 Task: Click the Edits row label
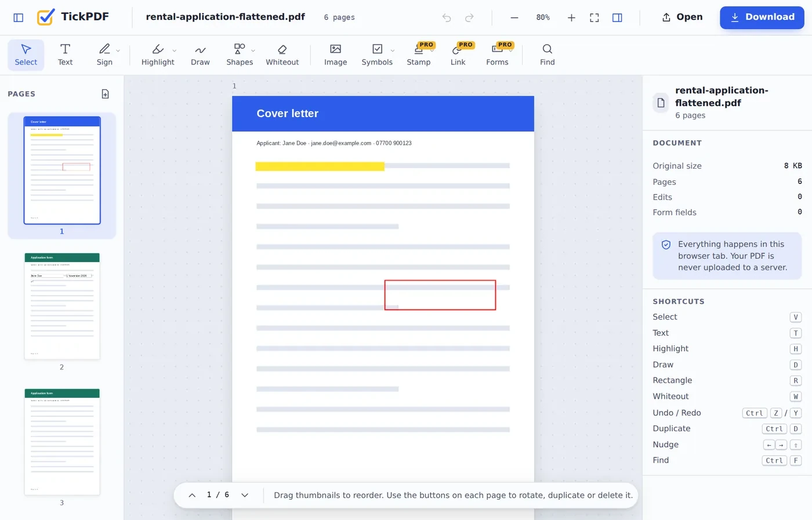(662, 197)
